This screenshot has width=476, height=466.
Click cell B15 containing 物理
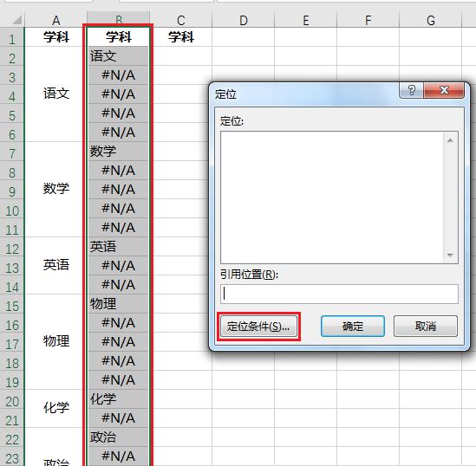(x=119, y=304)
